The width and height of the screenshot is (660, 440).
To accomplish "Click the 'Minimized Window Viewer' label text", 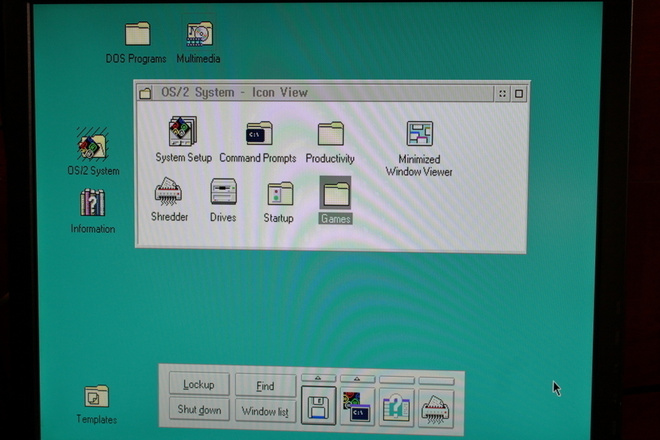I will (419, 165).
